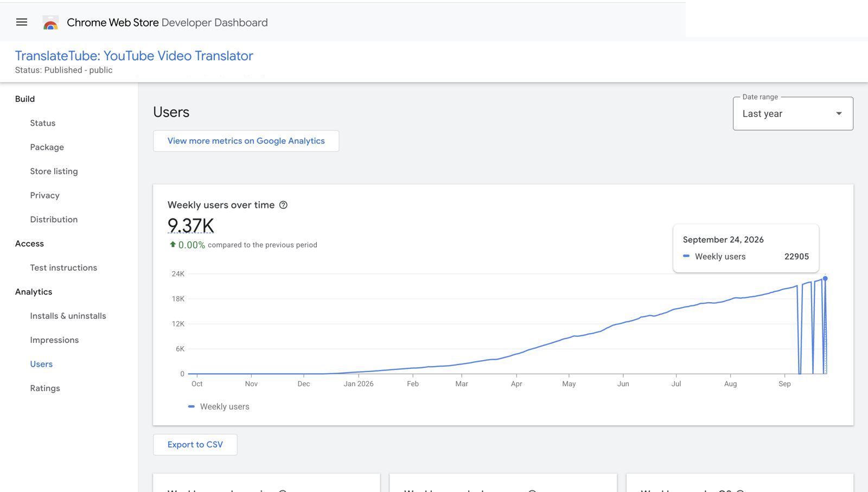Click the Oct label on the x-axis

pos(197,384)
